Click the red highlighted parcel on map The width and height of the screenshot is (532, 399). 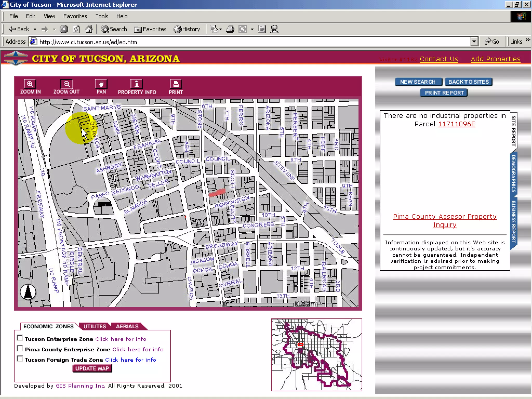coord(217,193)
